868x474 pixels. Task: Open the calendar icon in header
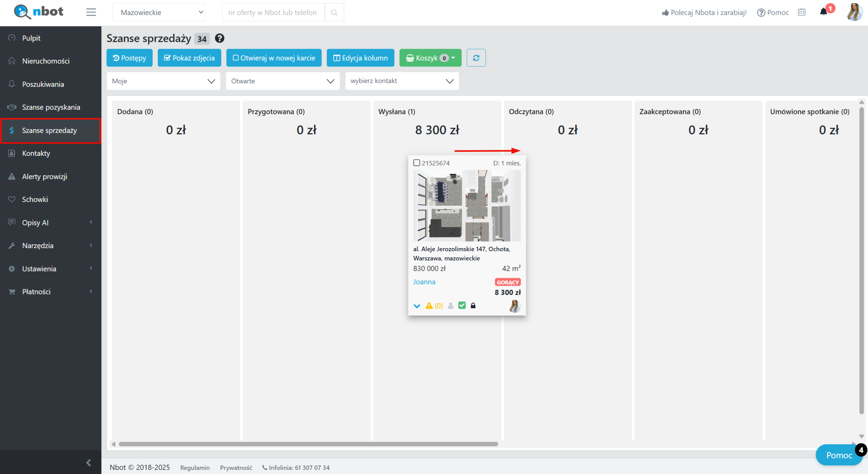[801, 12]
